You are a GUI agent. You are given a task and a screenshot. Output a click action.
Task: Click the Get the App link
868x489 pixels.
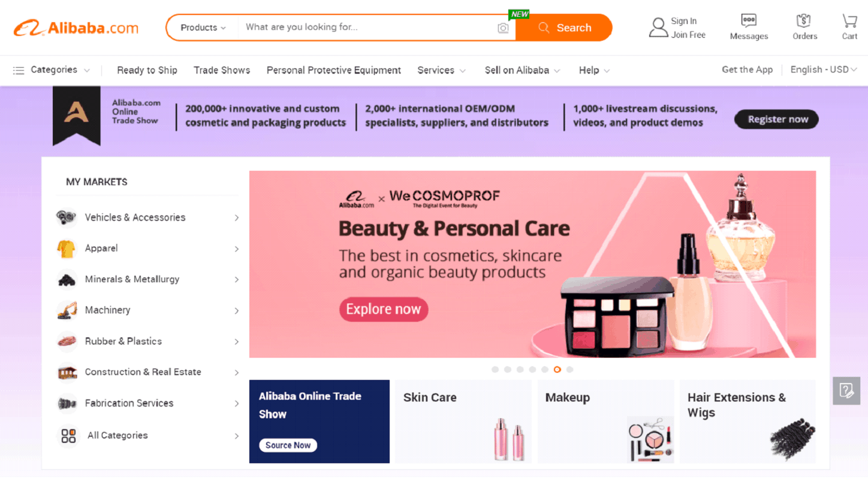click(x=747, y=70)
